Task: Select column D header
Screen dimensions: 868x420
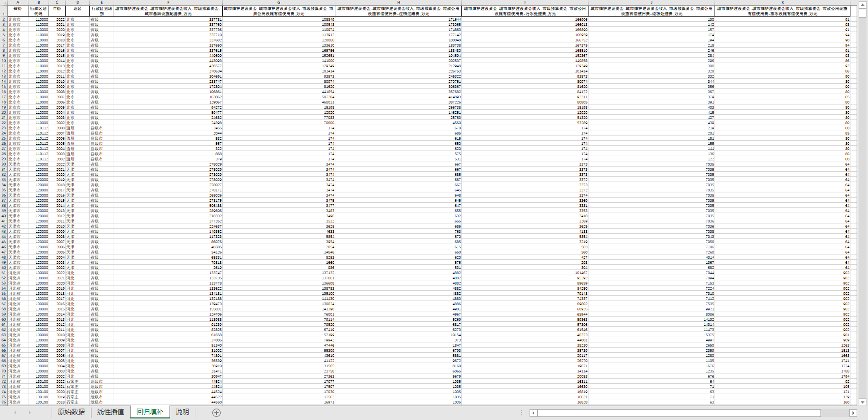Action: tap(78, 3)
